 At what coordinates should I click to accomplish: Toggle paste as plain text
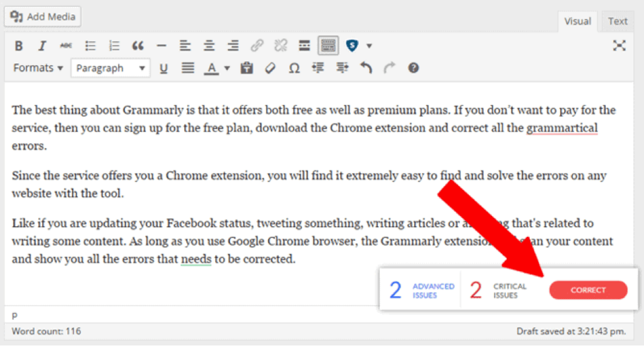[x=247, y=68]
